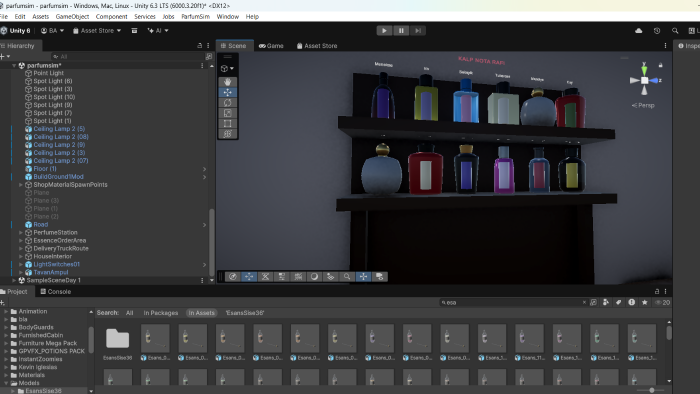
Task: Open the ParfumSim menu
Action: click(196, 17)
